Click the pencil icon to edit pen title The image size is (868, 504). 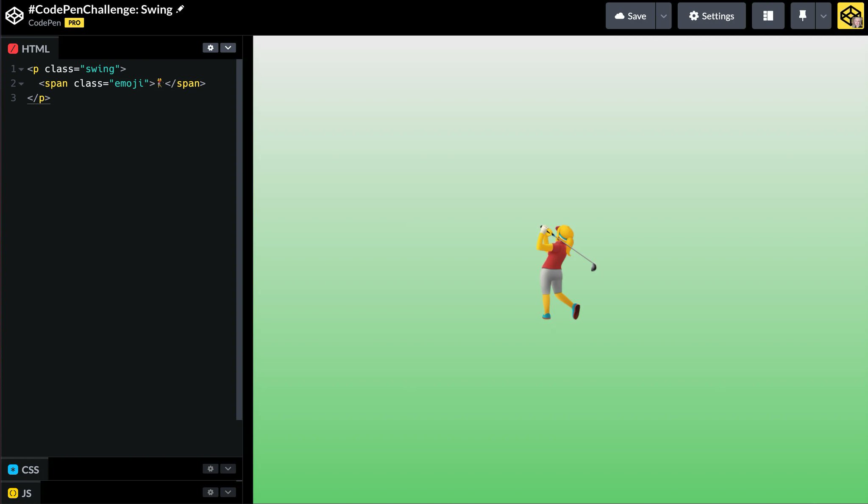point(181,8)
